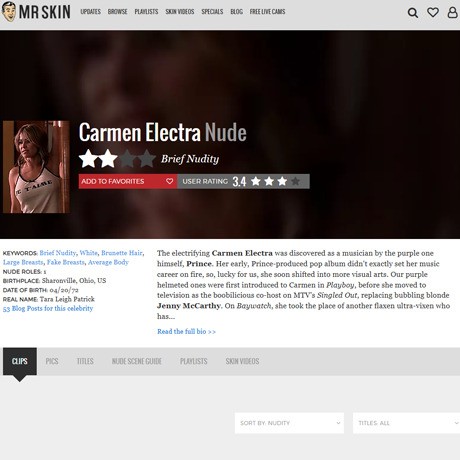This screenshot has height=460, width=460.
Task: Expand the Titles: All dropdown
Action: coord(406,423)
